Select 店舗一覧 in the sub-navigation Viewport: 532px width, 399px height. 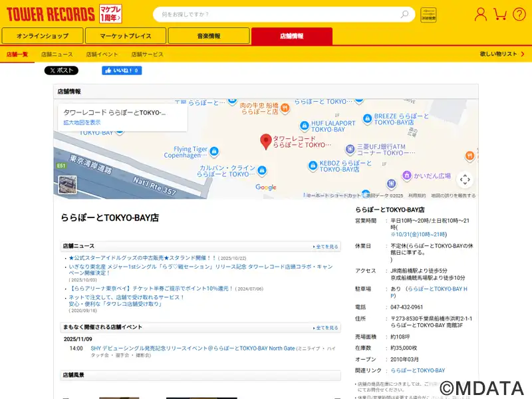(17, 55)
